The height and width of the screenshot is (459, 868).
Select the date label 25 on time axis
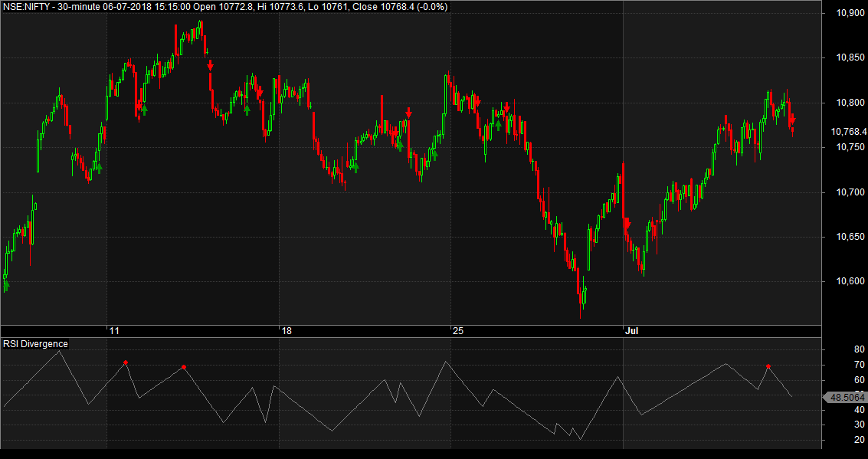(458, 331)
